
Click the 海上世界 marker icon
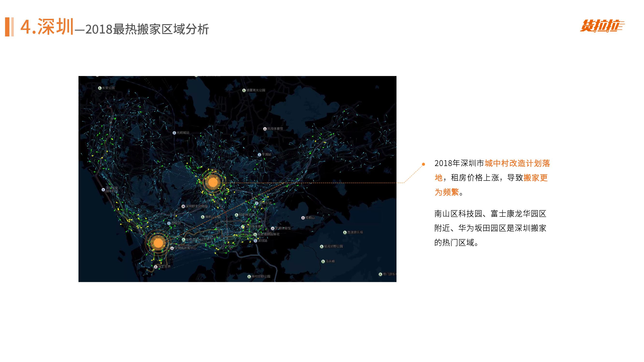point(156,267)
